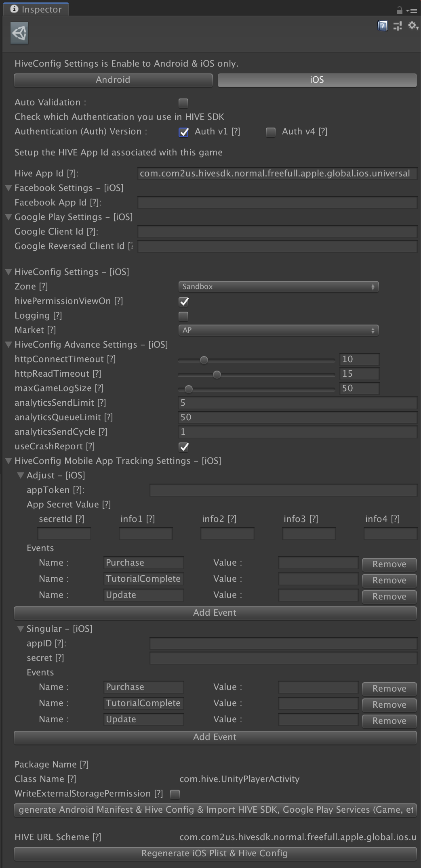Viewport: 421px width, 868px height.
Task: Click the Google Client Id field
Action: [x=277, y=232]
